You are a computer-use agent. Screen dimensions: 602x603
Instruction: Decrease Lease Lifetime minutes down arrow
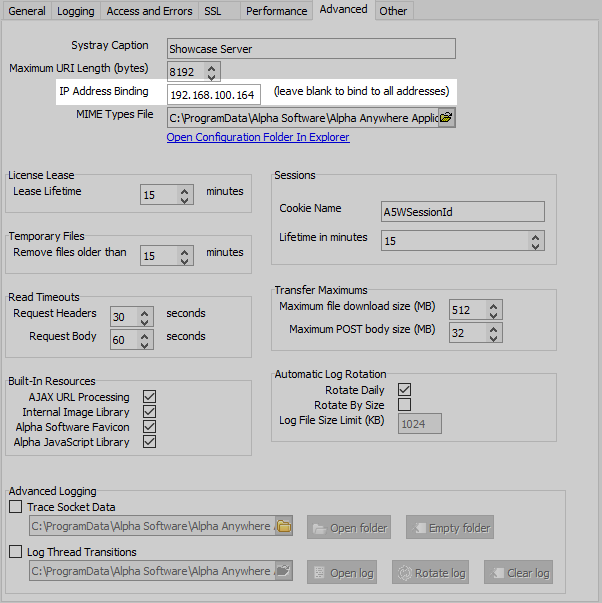tap(185, 200)
